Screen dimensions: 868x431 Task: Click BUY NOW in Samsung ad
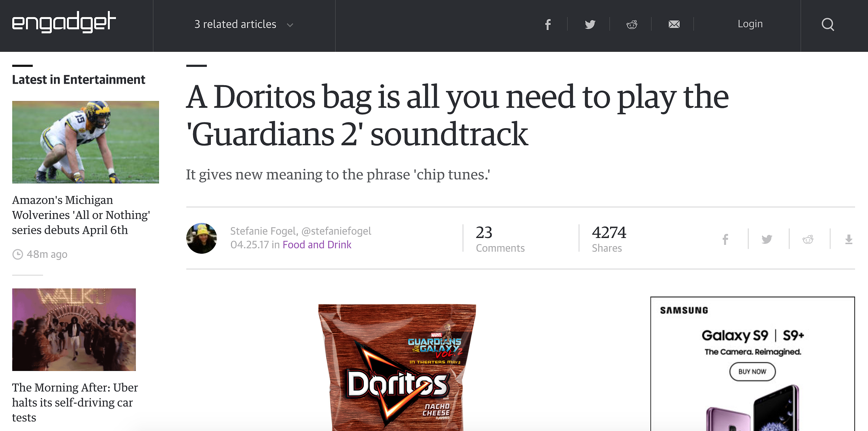coord(752,372)
